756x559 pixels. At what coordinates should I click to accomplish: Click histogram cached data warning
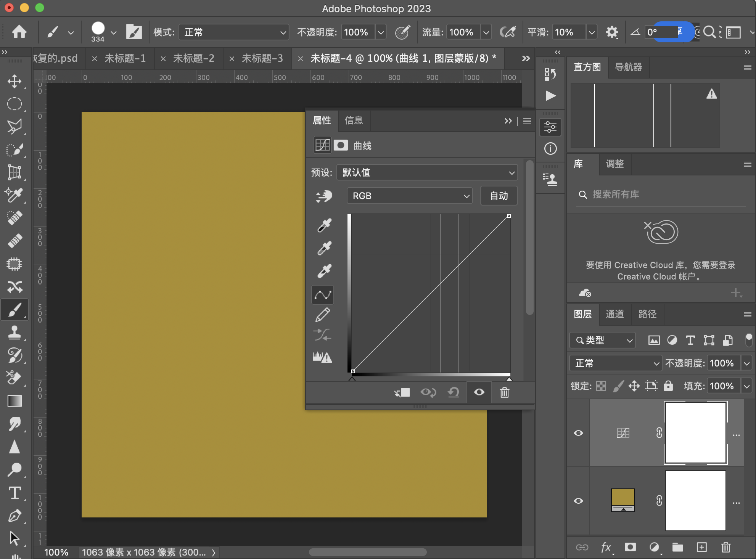(x=712, y=94)
